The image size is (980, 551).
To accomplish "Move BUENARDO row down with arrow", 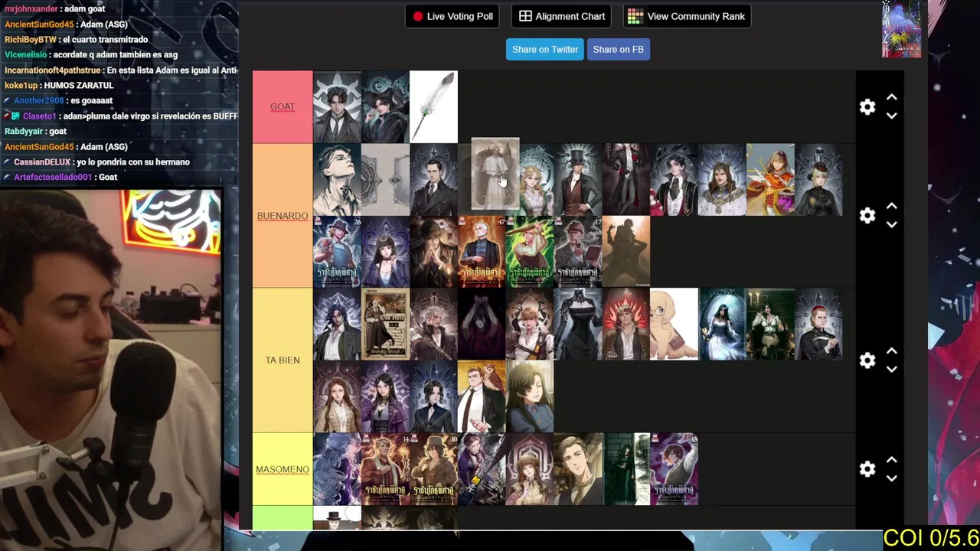I will 891,225.
